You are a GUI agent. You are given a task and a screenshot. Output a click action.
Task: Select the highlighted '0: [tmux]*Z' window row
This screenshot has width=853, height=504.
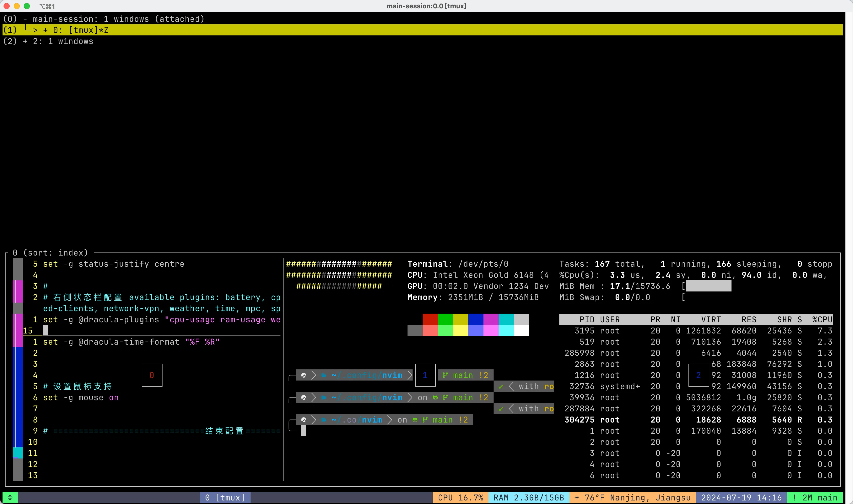pyautogui.click(x=423, y=30)
